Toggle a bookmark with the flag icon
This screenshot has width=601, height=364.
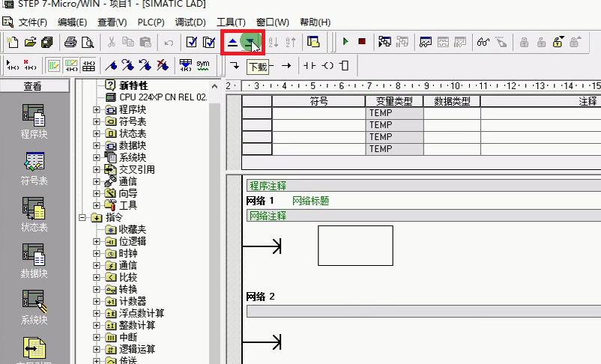click(111, 65)
